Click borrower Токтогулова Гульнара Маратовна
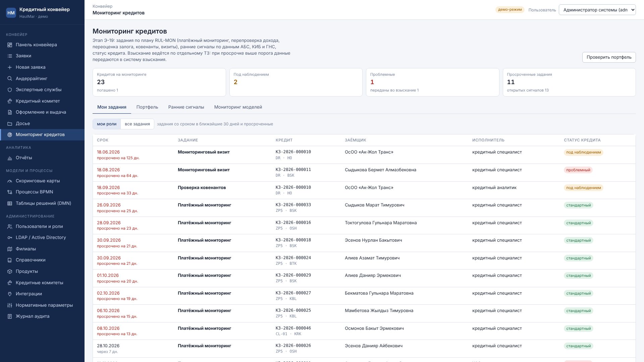Image resolution: width=644 pixels, height=362 pixels. point(381,223)
